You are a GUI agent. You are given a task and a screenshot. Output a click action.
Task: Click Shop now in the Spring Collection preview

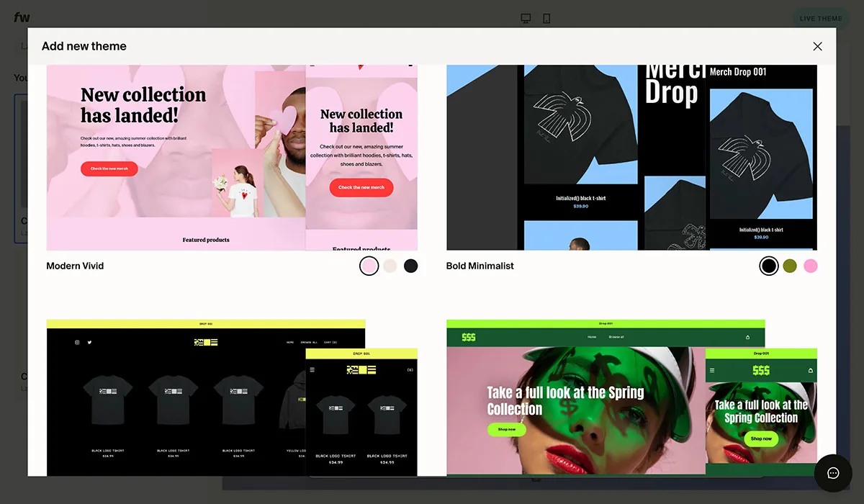[507, 429]
